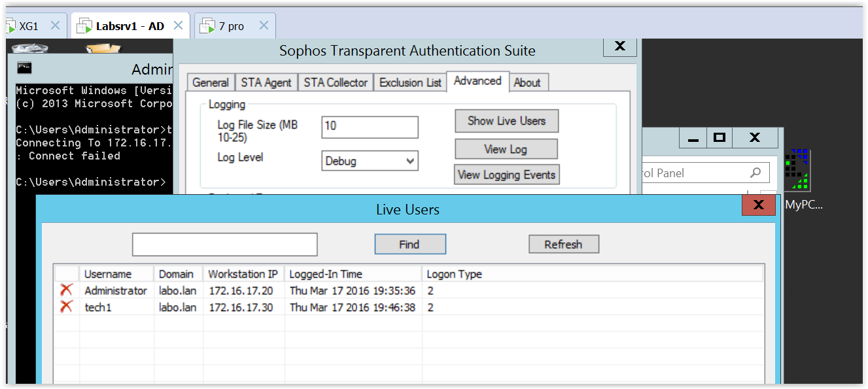Click IP address 172.16.17.30
This screenshot has height=389, width=868.
(241, 307)
